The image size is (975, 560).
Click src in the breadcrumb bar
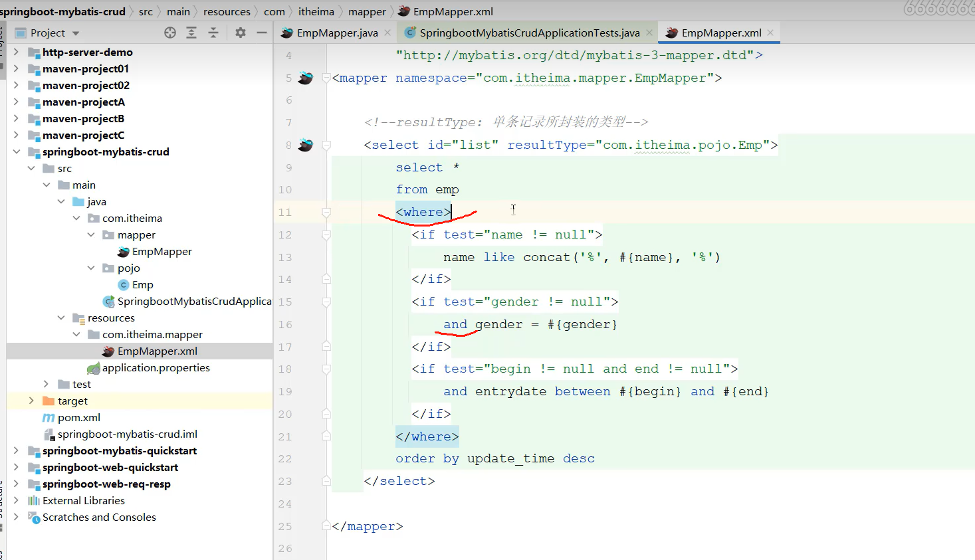pos(146,11)
